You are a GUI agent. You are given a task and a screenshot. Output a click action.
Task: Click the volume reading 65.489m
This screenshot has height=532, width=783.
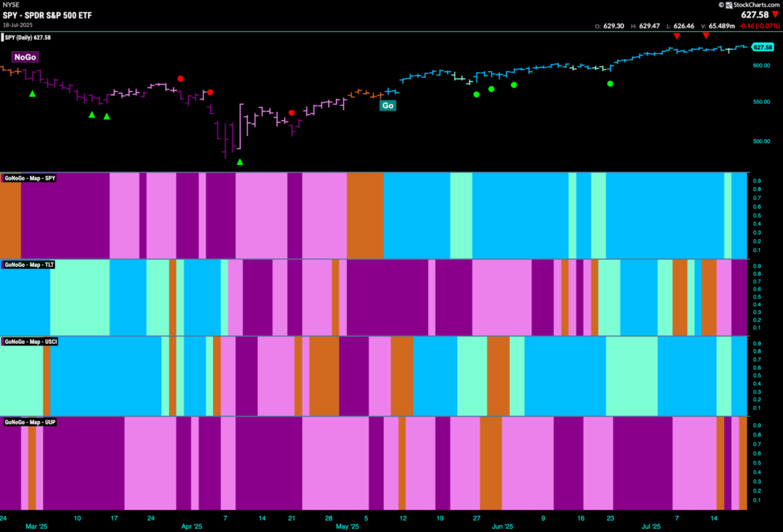[x=722, y=26]
